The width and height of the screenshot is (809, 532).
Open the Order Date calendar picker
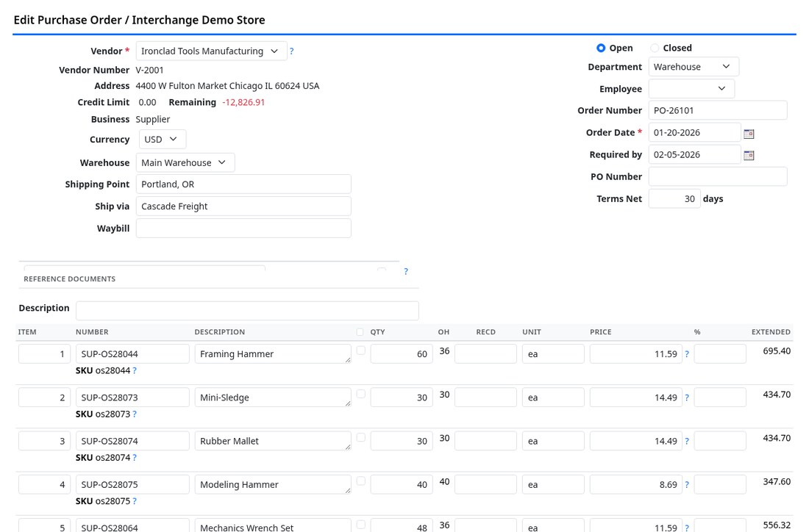749,134
